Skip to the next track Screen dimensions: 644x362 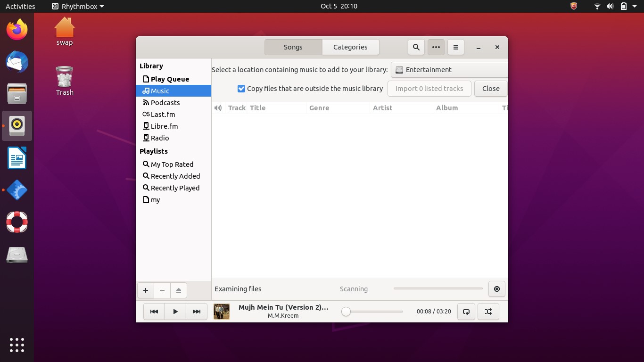197,312
